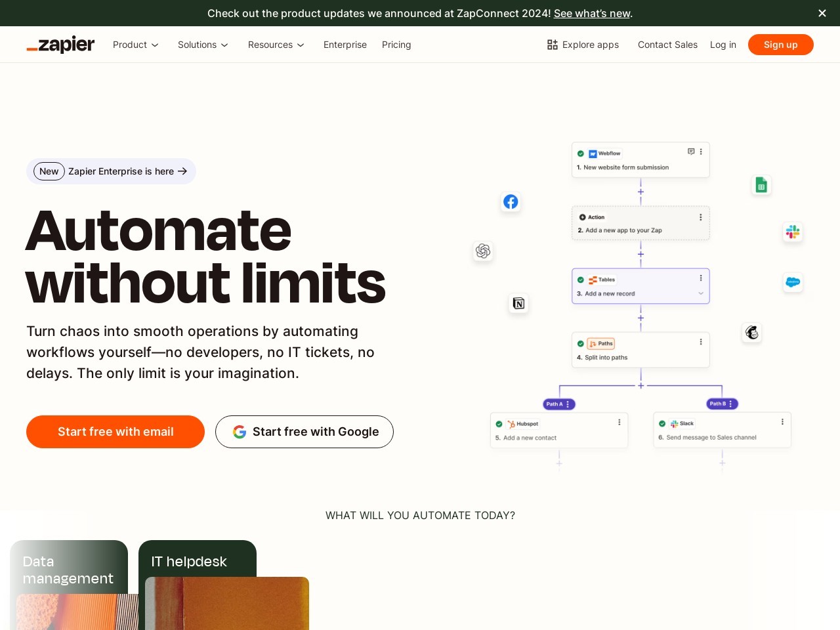Open the Hubspot step three-dot menu

tap(619, 423)
